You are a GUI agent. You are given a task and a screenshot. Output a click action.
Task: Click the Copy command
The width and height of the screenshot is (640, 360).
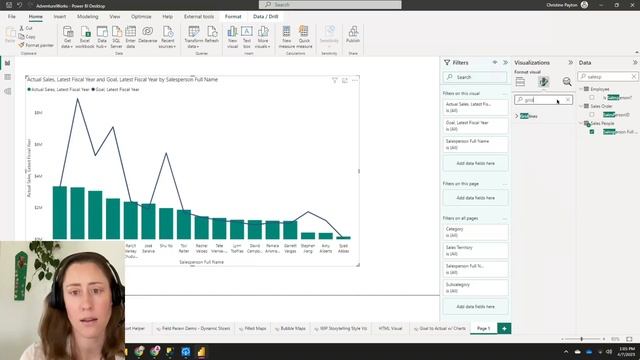[x=27, y=37]
